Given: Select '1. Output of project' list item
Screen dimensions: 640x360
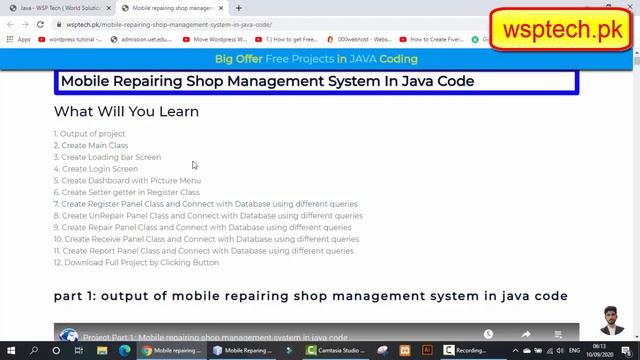Looking at the screenshot, I should click(x=89, y=133).
